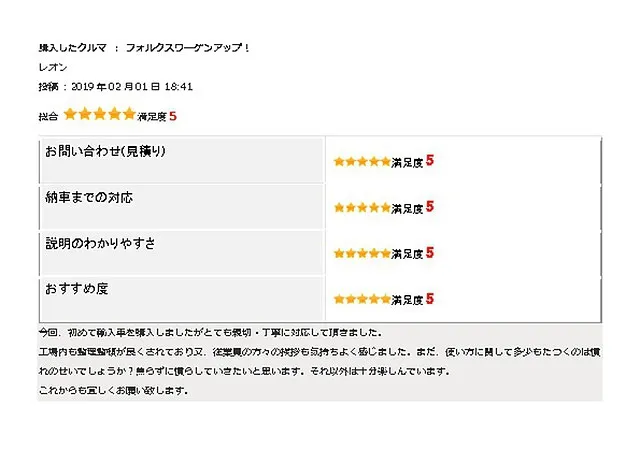The height and width of the screenshot is (451, 640).
Task: Click stars in おすすめ度 row
Action: (x=362, y=300)
